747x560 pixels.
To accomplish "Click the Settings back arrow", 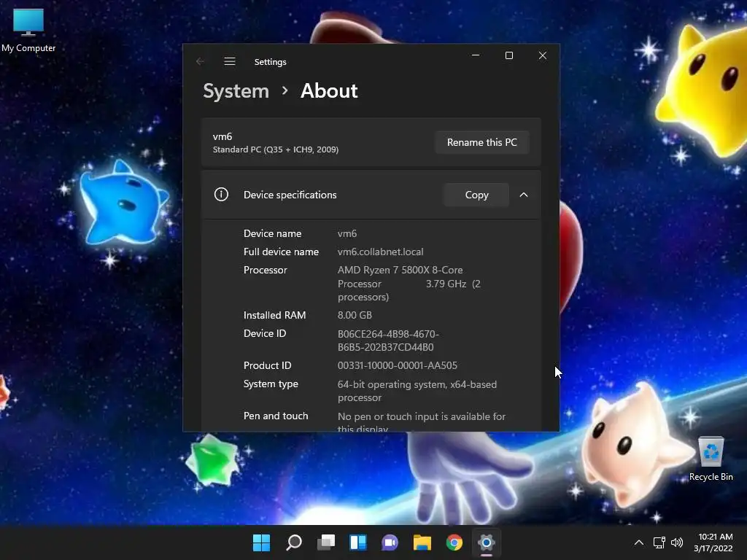I will pos(200,61).
